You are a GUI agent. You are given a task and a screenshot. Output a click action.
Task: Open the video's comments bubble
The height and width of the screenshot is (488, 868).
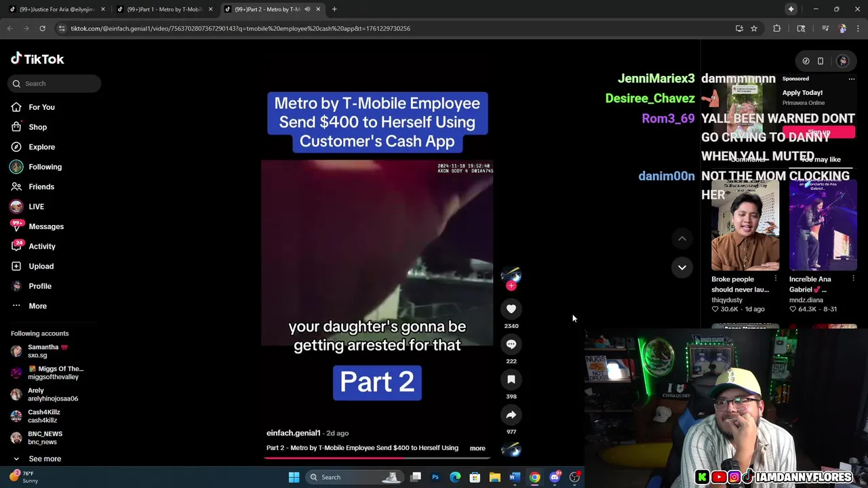point(511,344)
